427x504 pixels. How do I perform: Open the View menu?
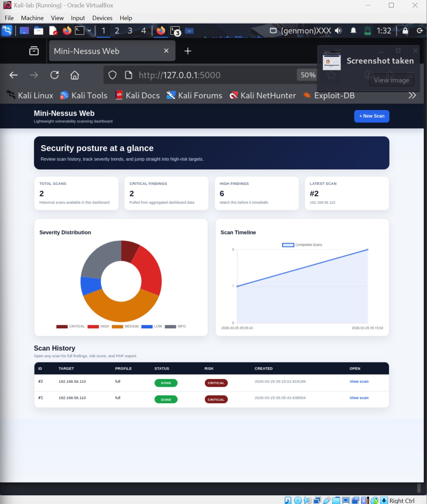pos(57,18)
